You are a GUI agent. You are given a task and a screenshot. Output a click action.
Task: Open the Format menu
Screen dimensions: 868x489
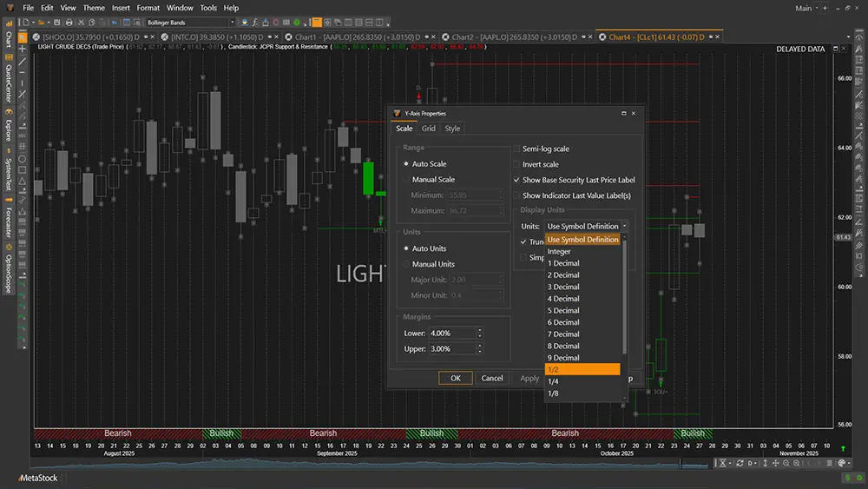click(148, 8)
